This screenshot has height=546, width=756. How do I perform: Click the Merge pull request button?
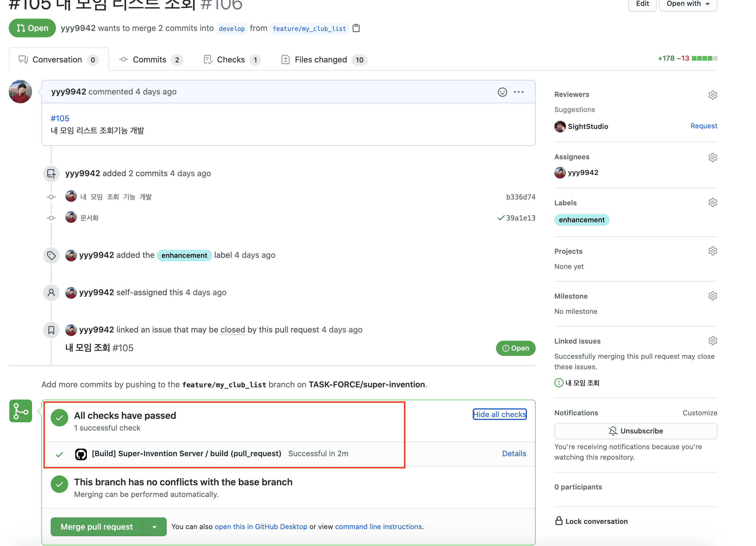click(x=97, y=527)
